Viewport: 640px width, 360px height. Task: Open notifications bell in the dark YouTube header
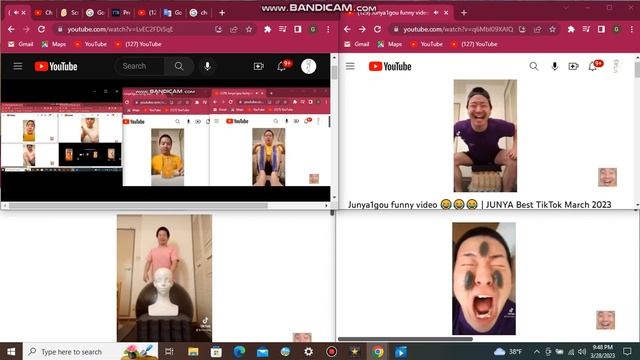click(x=282, y=66)
